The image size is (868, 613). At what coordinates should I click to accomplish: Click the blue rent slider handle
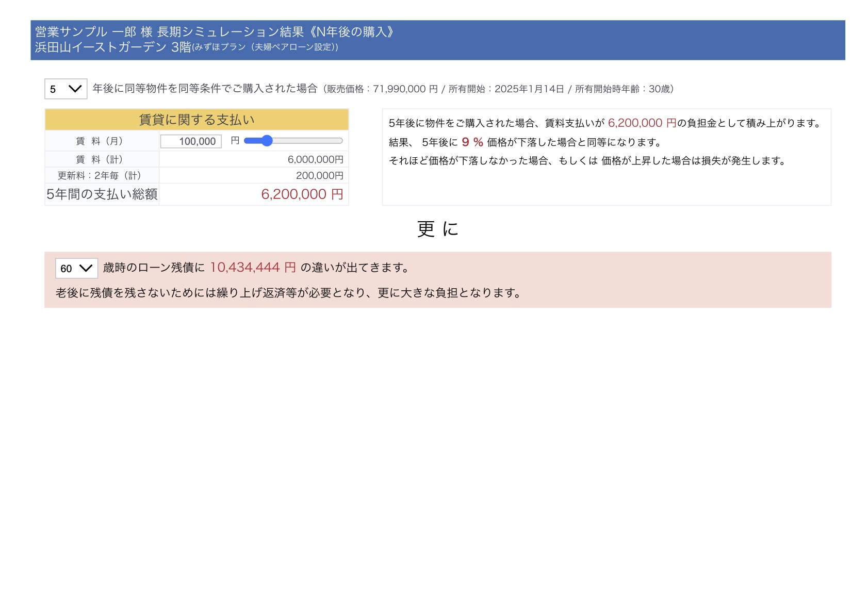click(266, 141)
